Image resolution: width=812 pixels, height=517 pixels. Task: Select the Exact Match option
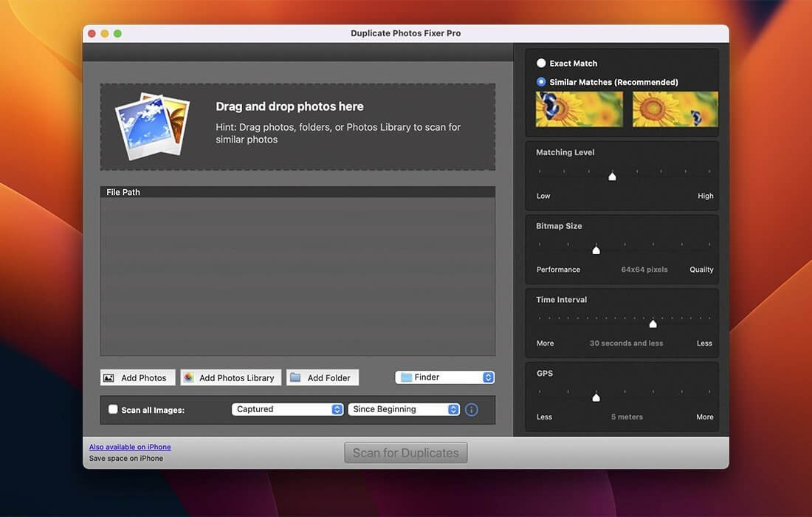(x=540, y=63)
